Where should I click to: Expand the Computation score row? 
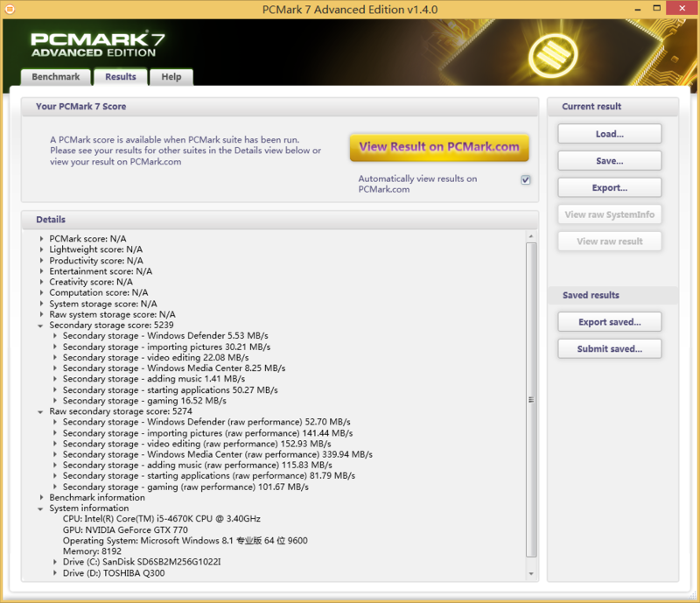(41, 292)
